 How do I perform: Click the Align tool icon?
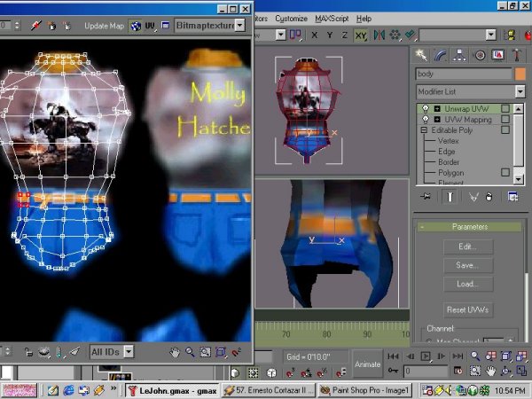click(x=411, y=35)
